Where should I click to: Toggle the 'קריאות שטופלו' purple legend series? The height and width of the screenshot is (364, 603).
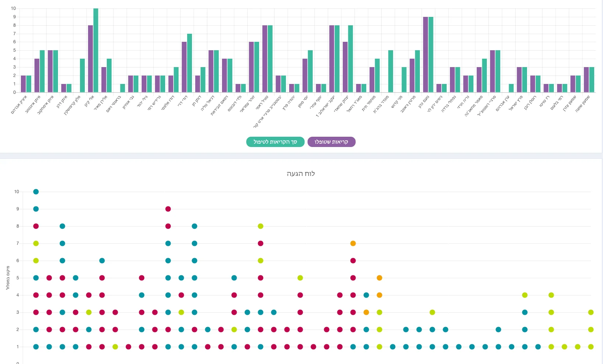(331, 142)
